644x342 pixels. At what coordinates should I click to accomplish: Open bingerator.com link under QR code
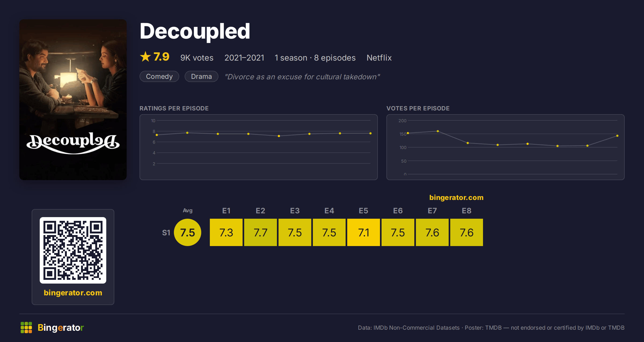(x=73, y=293)
